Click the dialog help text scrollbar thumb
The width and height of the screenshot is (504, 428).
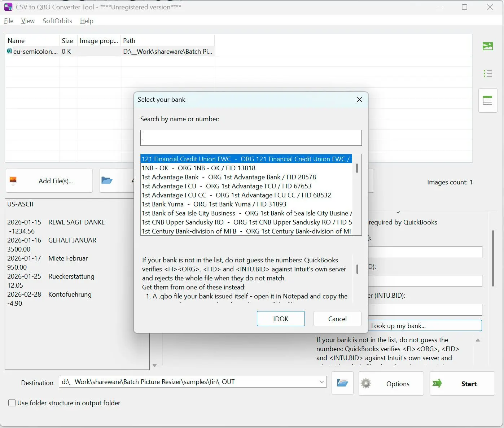point(357,269)
